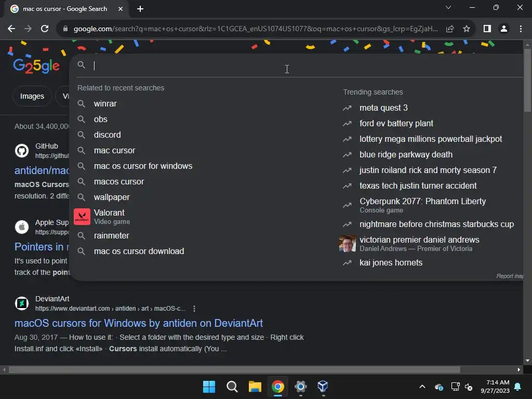Open the VirtualBox cube taskbar app
Screen dimensions: 532x399
tap(323, 387)
